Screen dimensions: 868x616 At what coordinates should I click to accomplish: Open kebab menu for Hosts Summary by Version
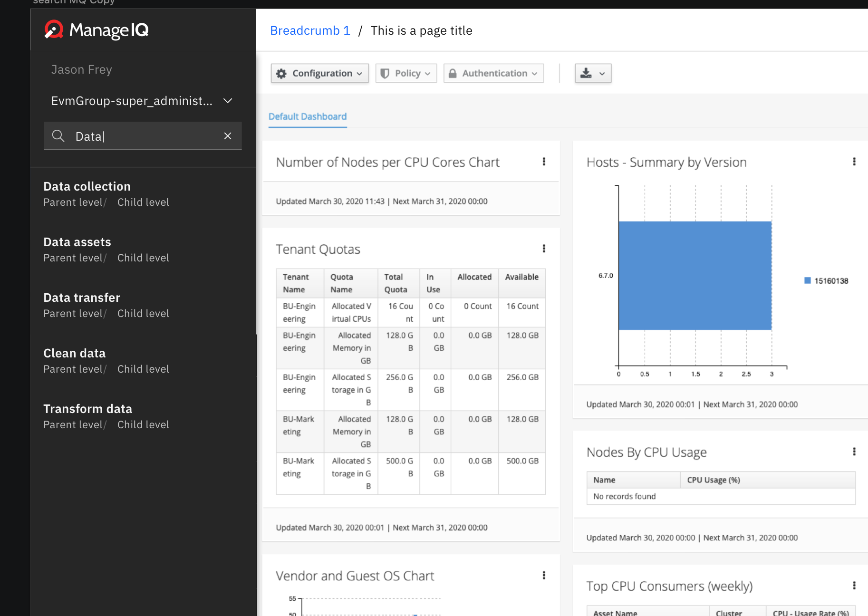click(x=854, y=162)
